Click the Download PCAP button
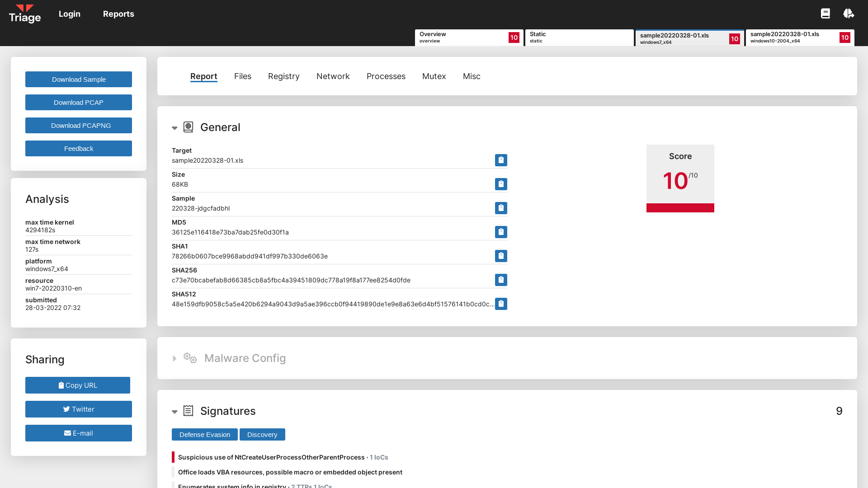This screenshot has height=488, width=868. (79, 103)
